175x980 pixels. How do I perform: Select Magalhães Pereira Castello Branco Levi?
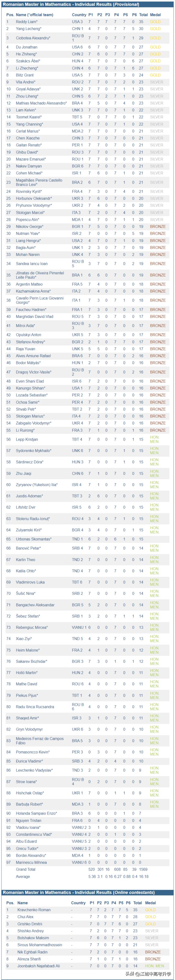[39, 182]
